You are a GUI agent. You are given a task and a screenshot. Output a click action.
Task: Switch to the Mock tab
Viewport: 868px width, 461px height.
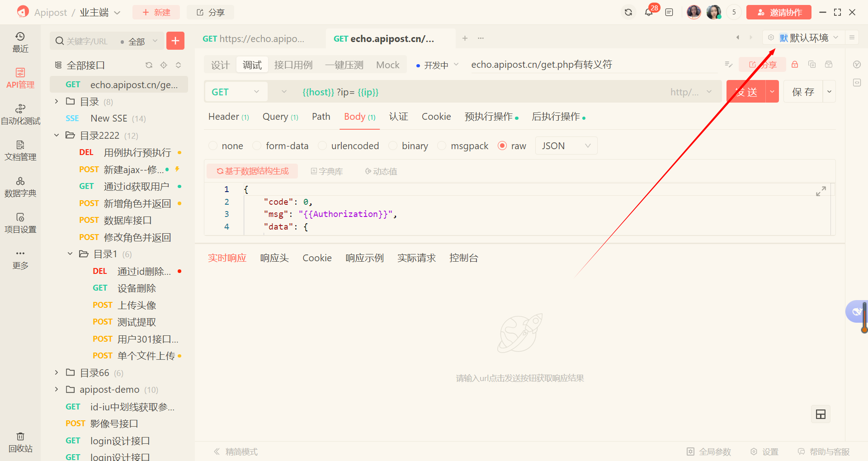388,65
